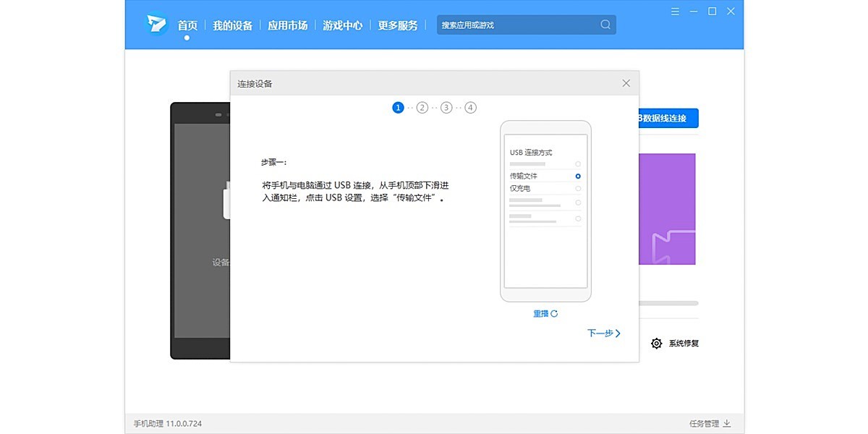Click the search magnifier icon
Screen dimensions: 868x434
(x=605, y=24)
